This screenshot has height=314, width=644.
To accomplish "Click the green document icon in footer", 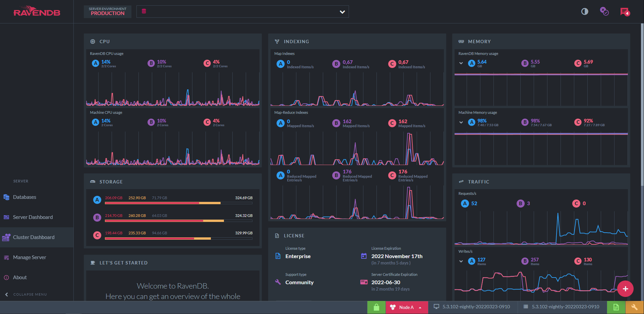I will coord(616,307).
